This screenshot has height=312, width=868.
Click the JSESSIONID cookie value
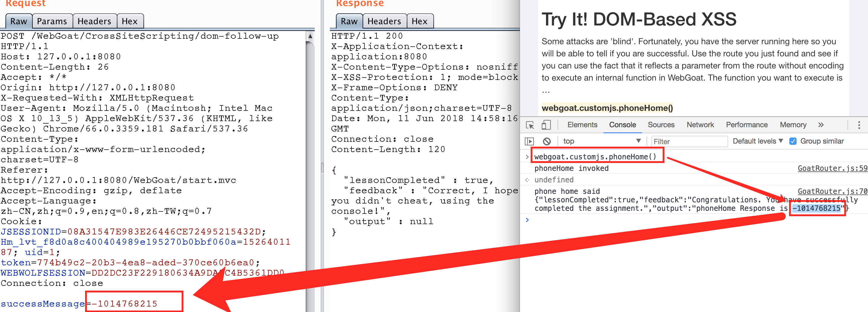coord(164,232)
